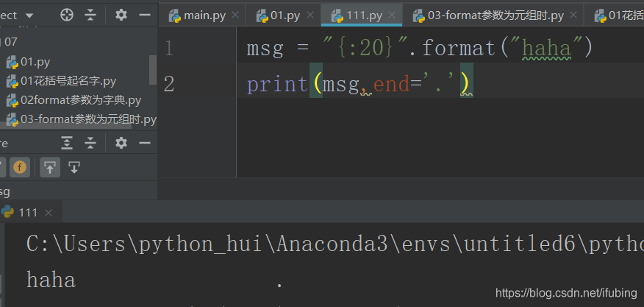Close the 111 run tab

click(49, 213)
